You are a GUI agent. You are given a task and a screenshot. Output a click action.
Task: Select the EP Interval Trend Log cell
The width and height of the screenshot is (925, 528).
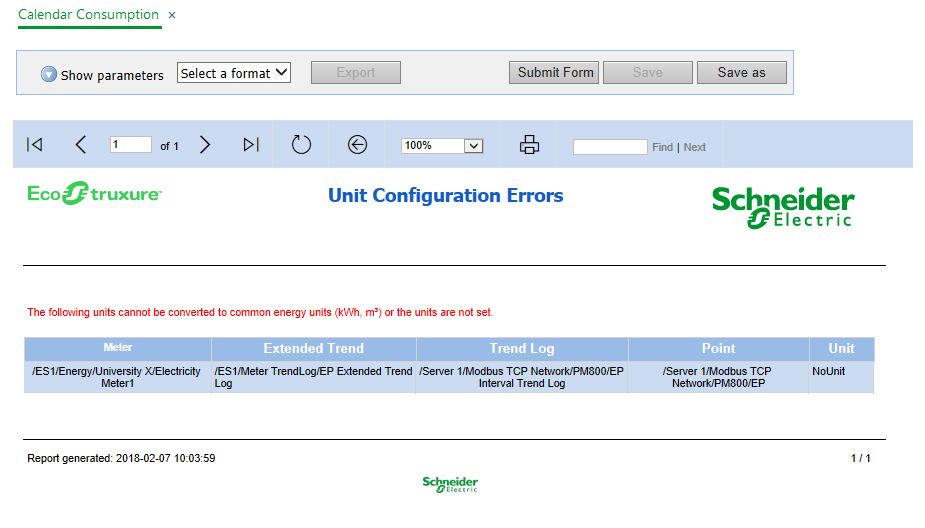(522, 377)
